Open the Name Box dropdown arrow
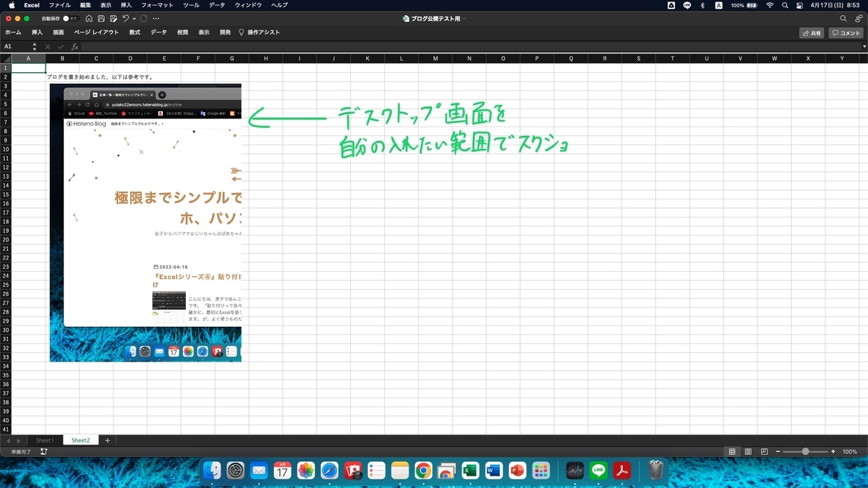 tap(33, 46)
